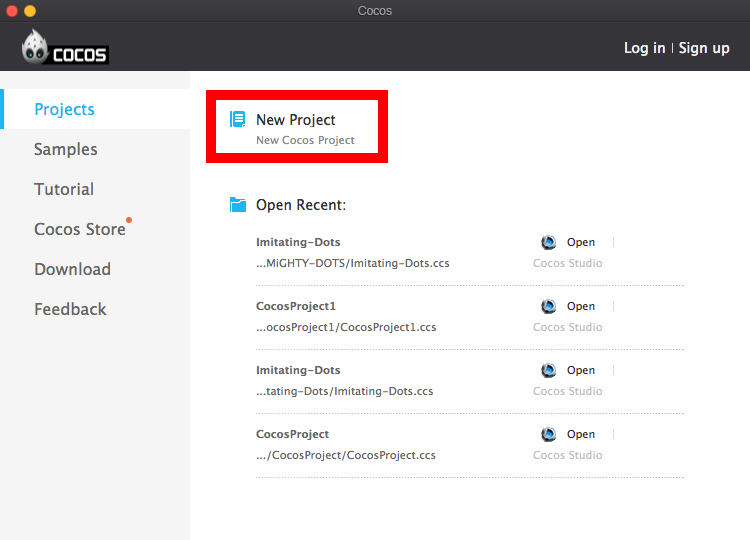750x540 pixels.
Task: Click path .../CocosProject/CocosProject.ccs
Action: 346,455
